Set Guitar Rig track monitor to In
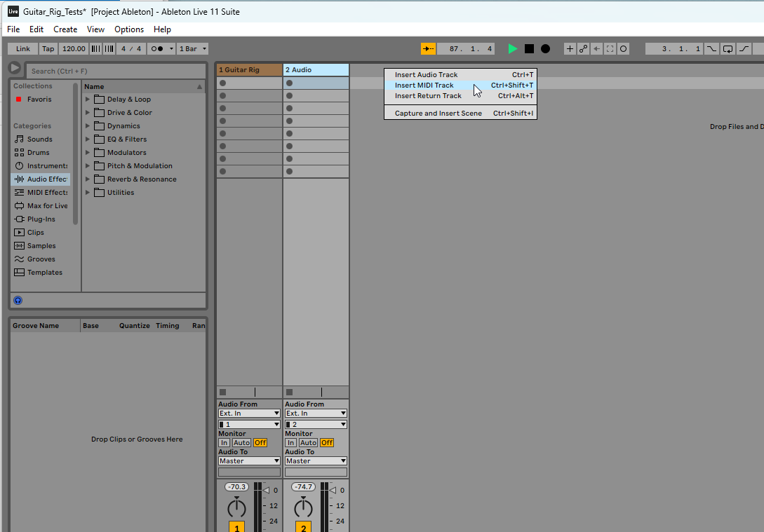This screenshot has width=764, height=532. (224, 442)
